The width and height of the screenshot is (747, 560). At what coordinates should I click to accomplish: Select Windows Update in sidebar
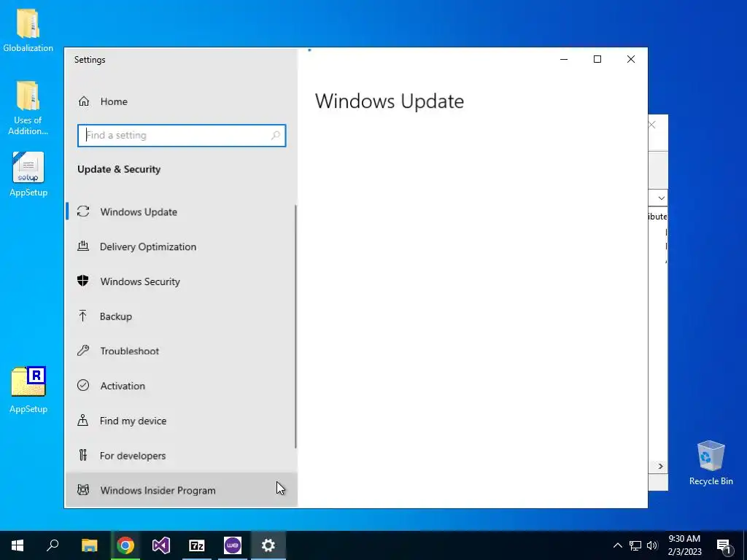click(x=181, y=212)
